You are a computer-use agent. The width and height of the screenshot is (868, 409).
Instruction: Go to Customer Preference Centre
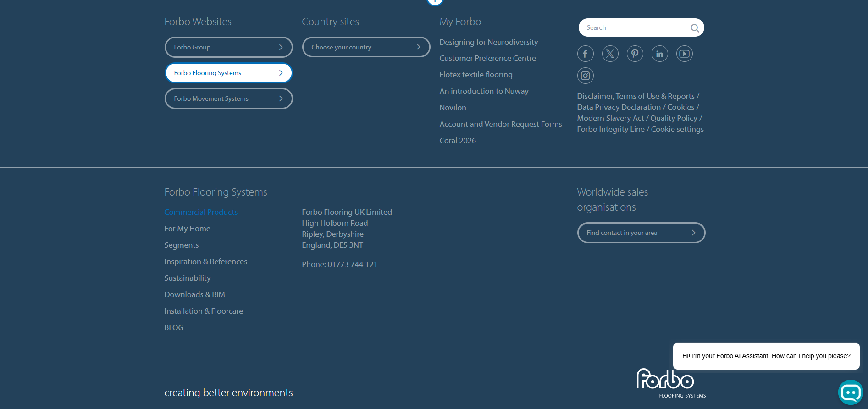(487, 58)
